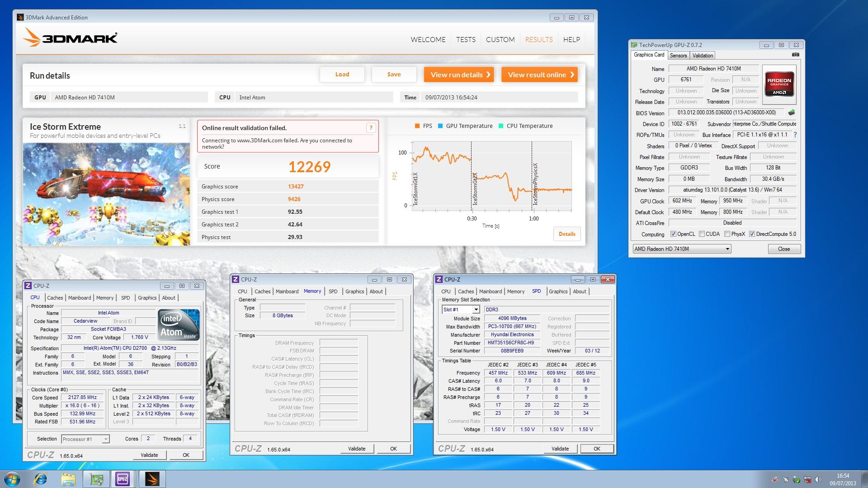
Task: Launch Internet Explorer from taskbar
Action: (41, 479)
